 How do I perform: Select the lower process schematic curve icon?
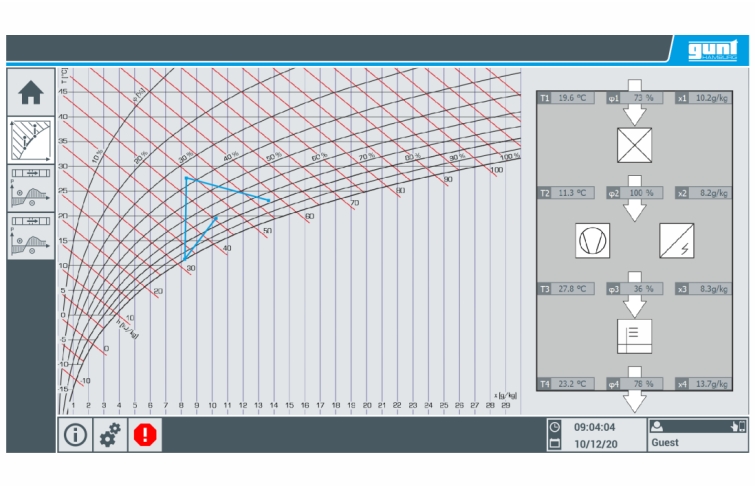31,236
